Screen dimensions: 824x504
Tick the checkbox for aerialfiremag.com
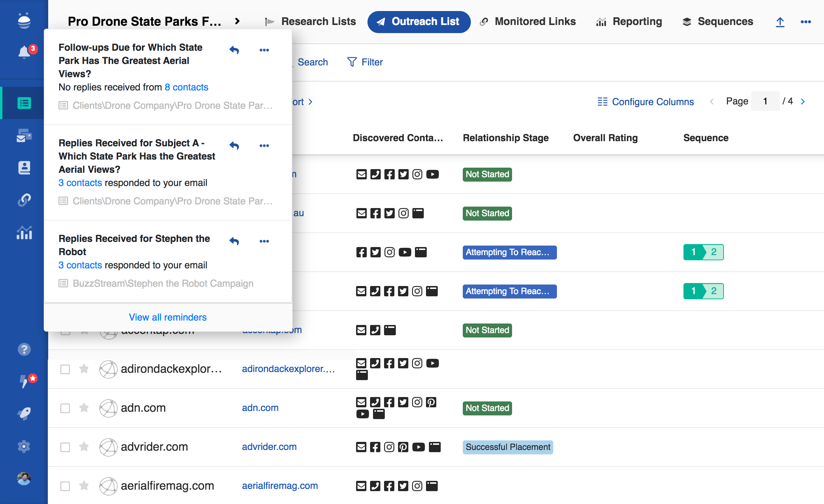pyautogui.click(x=65, y=486)
